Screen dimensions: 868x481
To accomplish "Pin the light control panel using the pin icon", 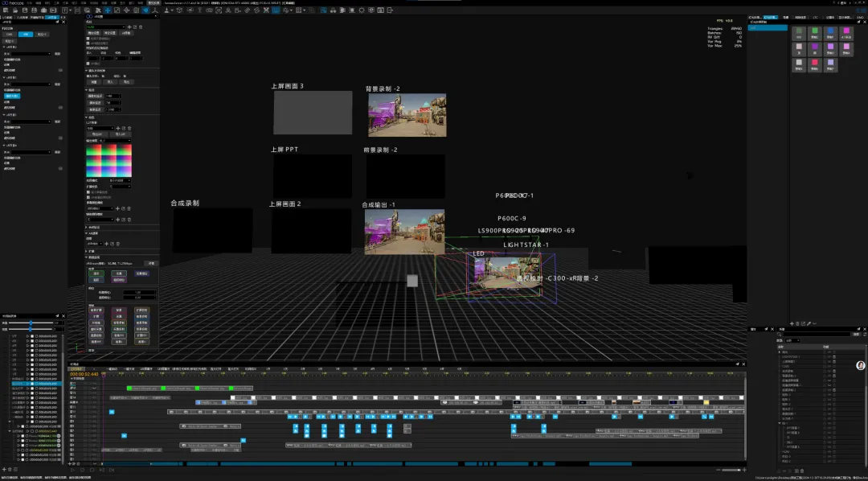I will [x=858, y=23].
